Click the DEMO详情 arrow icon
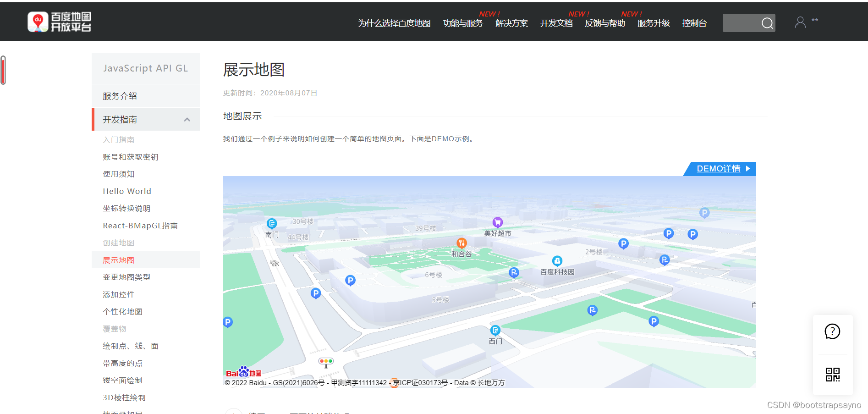 (x=748, y=168)
